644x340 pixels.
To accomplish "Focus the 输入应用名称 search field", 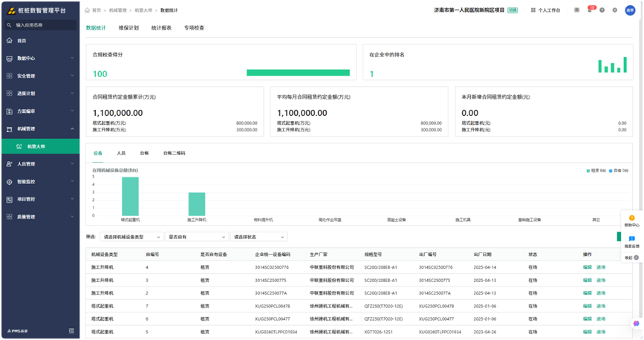I will 41,25.
